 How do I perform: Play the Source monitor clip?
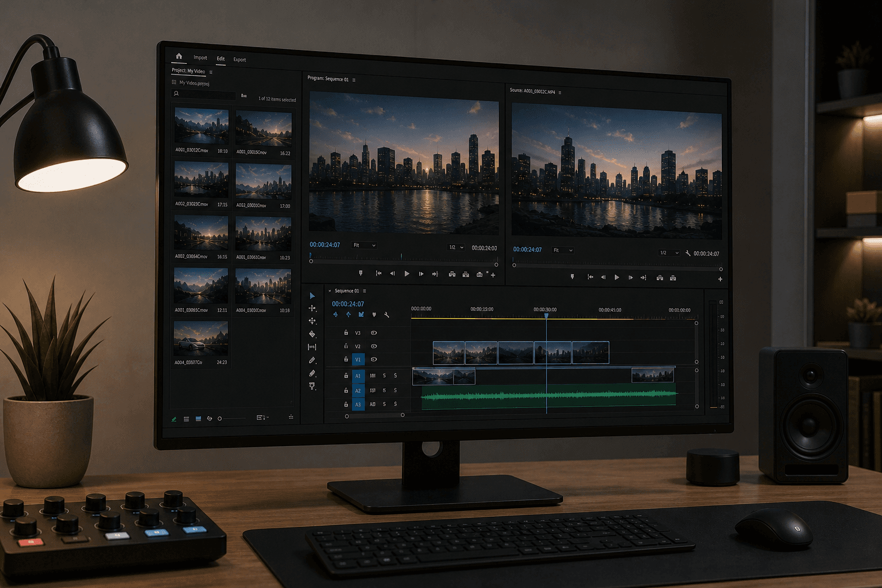tap(617, 277)
